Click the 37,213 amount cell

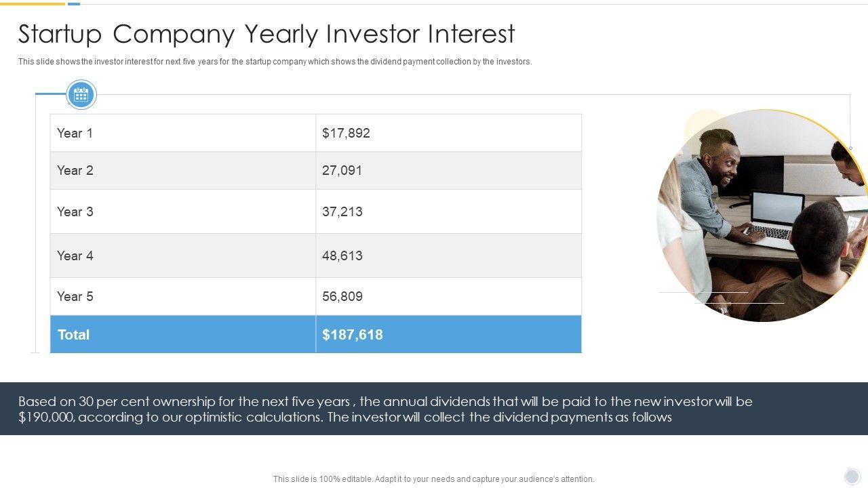[x=448, y=211]
